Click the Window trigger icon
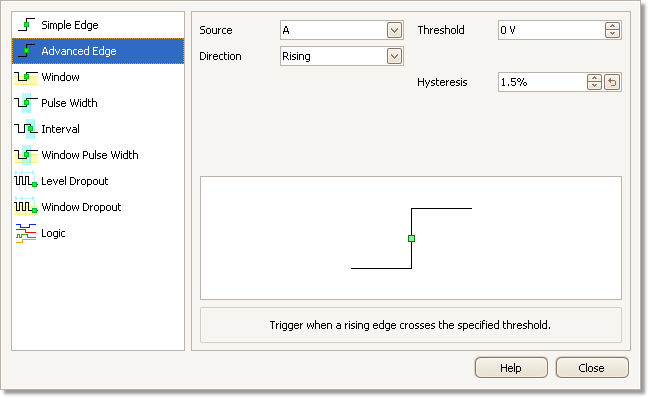This screenshot has height=398, width=649. tap(26, 77)
